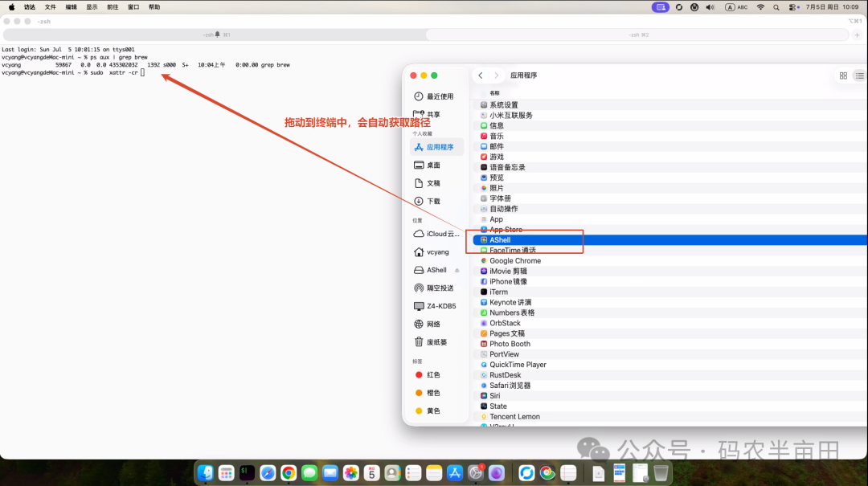
Task: Open Calendar app in the Dock
Action: (372, 472)
